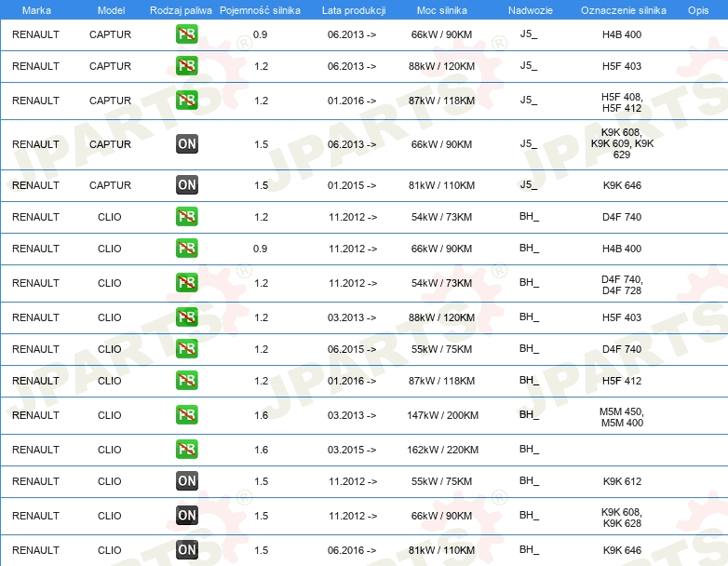Click the Moc silnika column header

tap(441, 10)
